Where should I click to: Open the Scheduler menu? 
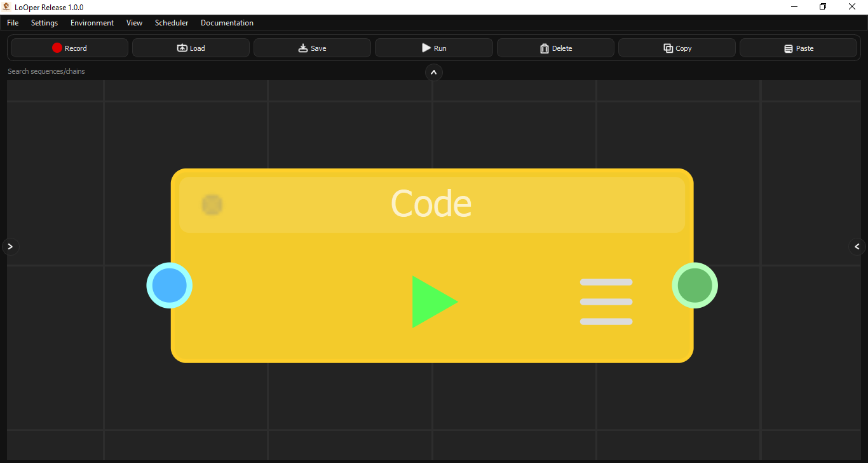pos(171,22)
